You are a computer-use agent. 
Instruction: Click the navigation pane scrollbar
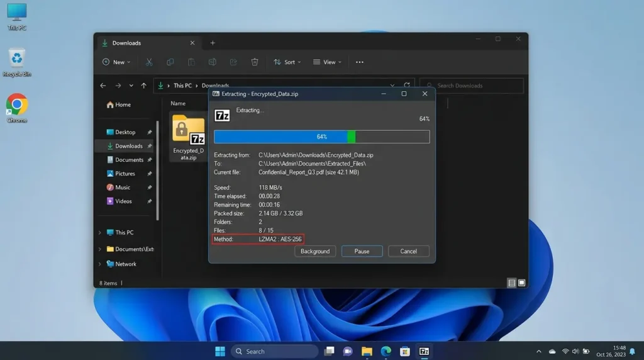[157, 171]
